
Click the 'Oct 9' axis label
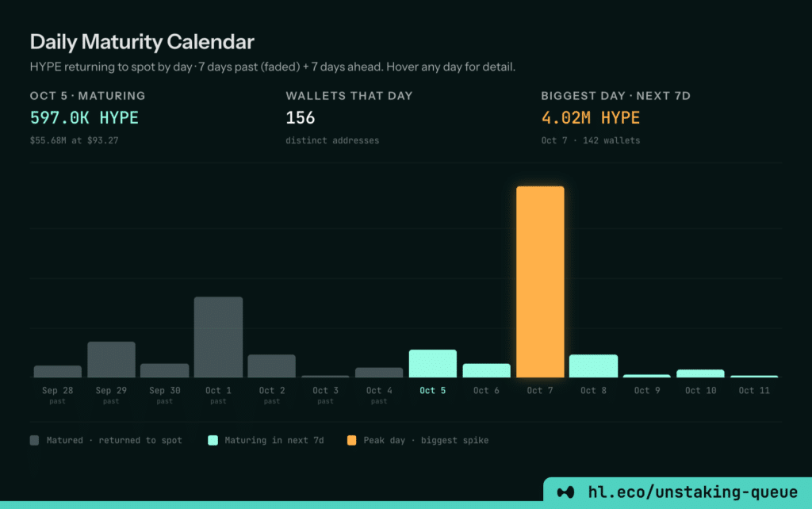[647, 390]
